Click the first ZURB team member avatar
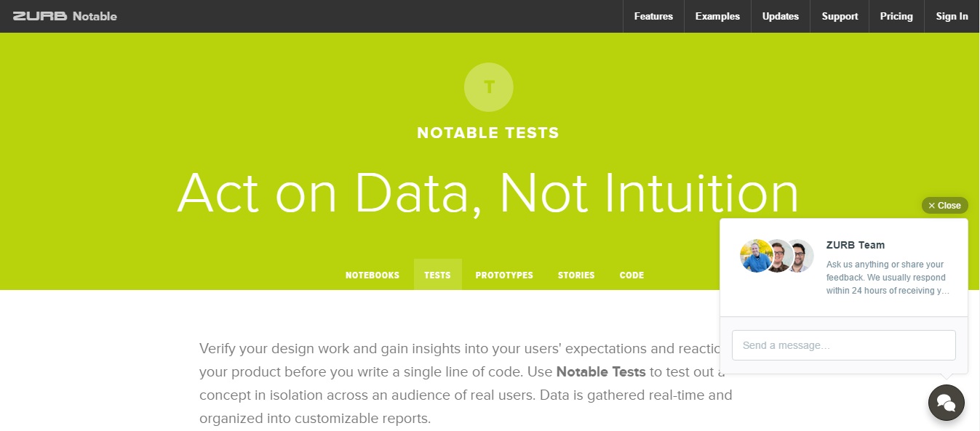The width and height of the screenshot is (980, 431). click(754, 256)
